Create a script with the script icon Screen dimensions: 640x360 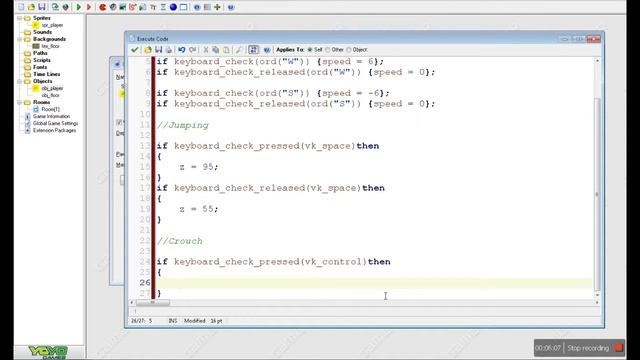[x=143, y=7]
